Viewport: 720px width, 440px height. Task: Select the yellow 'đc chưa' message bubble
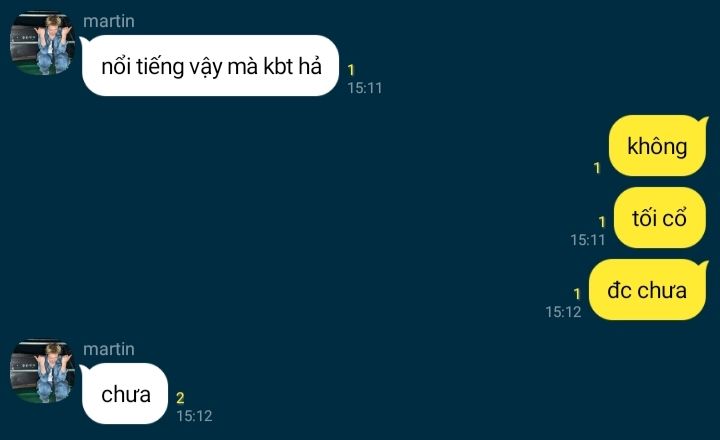pyautogui.click(x=648, y=290)
